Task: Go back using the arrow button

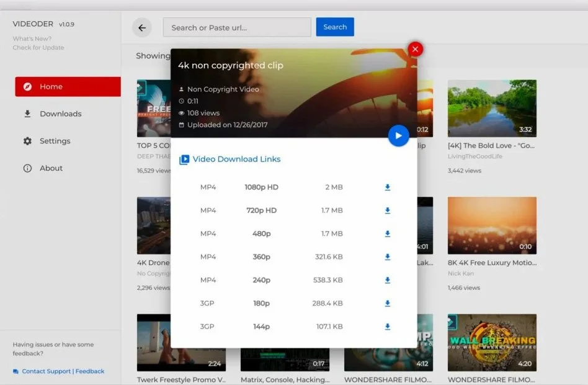Action: (x=142, y=27)
